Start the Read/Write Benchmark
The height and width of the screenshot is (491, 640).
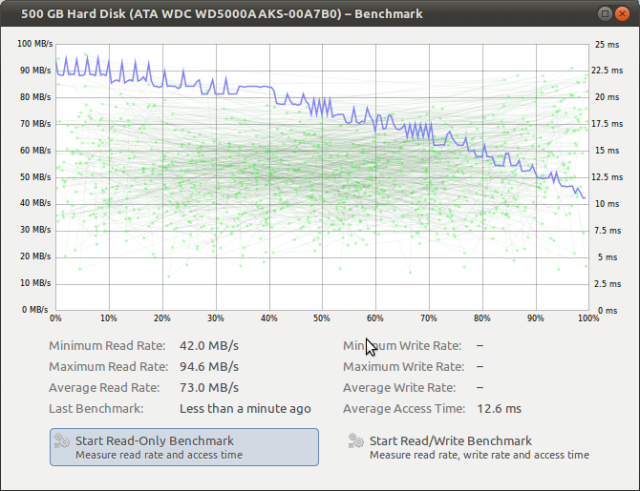tap(468, 447)
